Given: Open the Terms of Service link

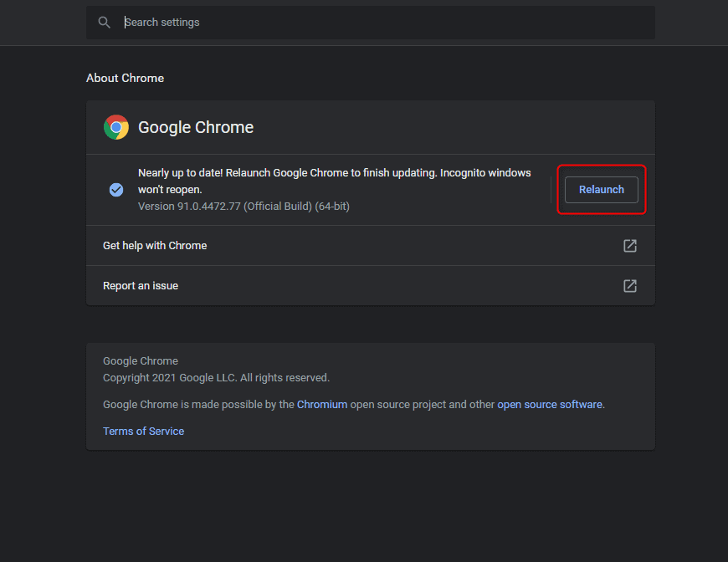Looking at the screenshot, I should click(143, 432).
